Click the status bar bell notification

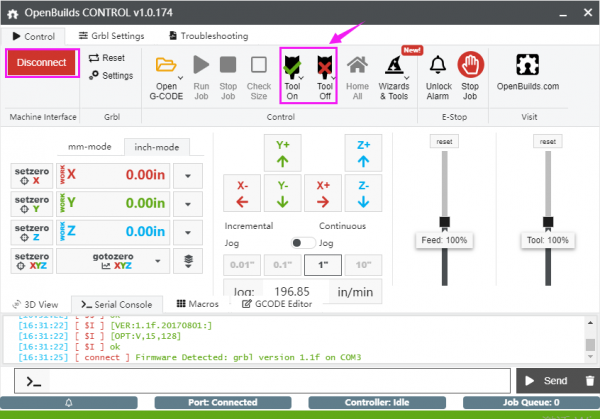69,403
